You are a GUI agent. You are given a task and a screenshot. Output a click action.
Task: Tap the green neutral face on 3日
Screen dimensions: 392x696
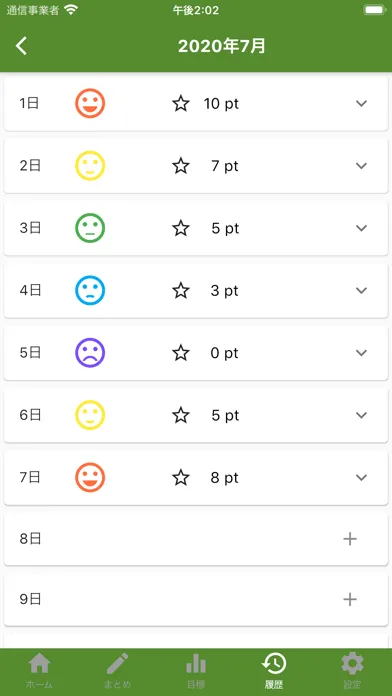pyautogui.click(x=90, y=228)
